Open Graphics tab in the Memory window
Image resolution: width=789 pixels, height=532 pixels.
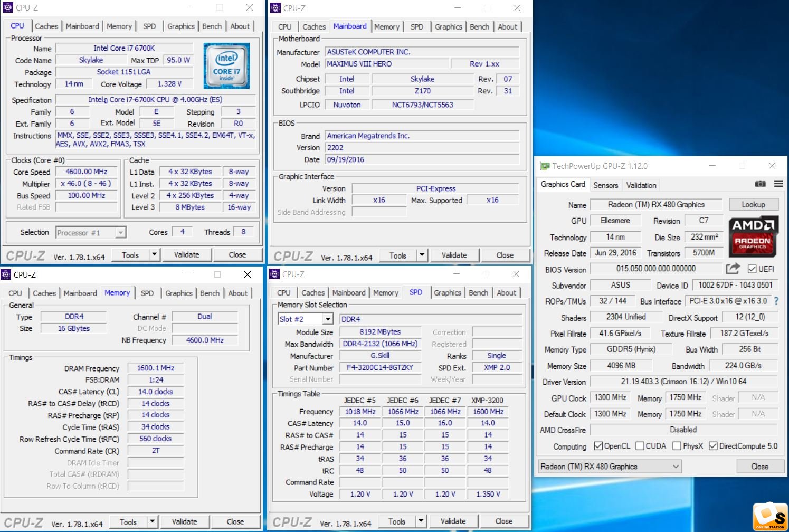[x=179, y=293]
